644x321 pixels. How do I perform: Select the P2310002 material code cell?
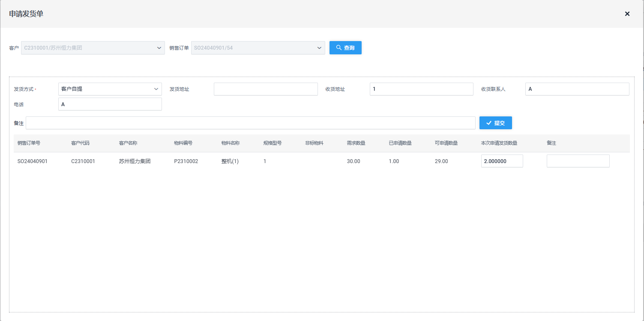tap(186, 161)
